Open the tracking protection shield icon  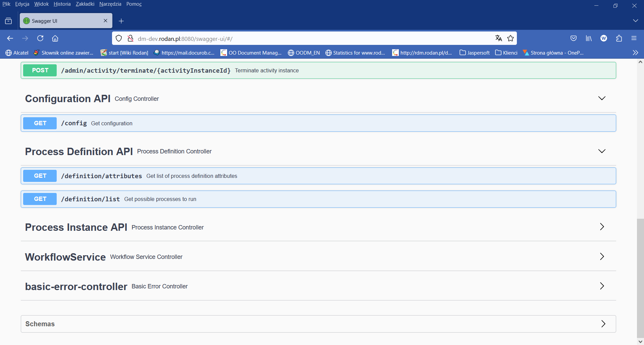pos(119,38)
